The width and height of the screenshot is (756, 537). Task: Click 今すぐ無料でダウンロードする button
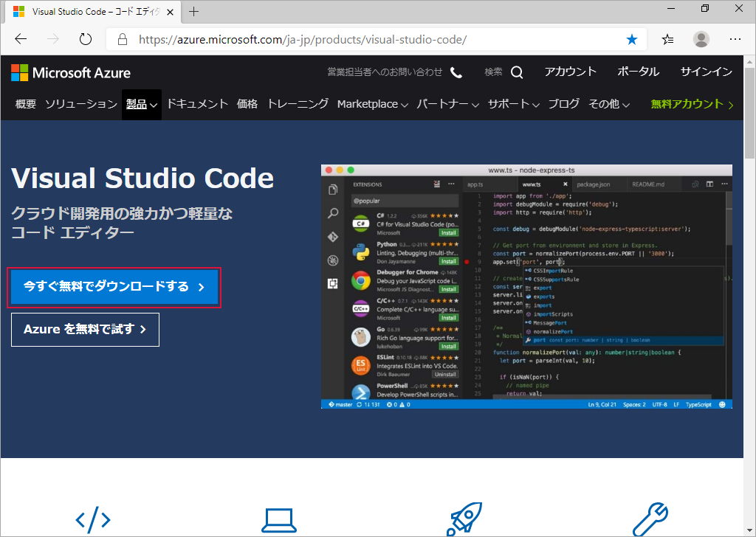click(114, 287)
